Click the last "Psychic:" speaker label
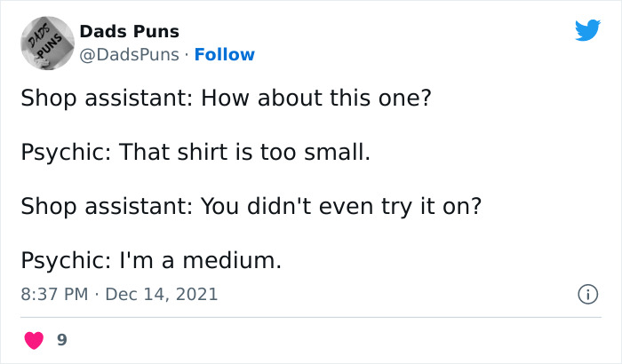622x364 pixels. (x=65, y=260)
